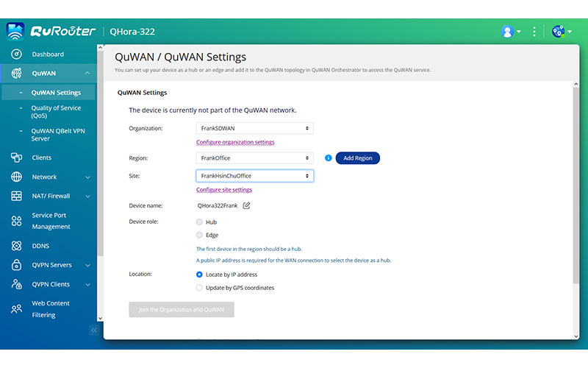Click the Network globe icon
This screenshot has width=588, height=368.
point(16,177)
